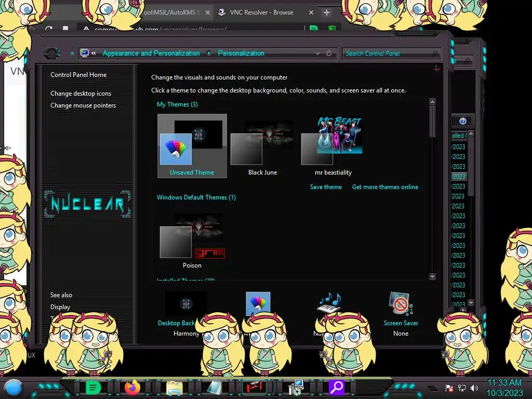
Task: Click the volume speaker tray icon
Action: click(x=474, y=388)
